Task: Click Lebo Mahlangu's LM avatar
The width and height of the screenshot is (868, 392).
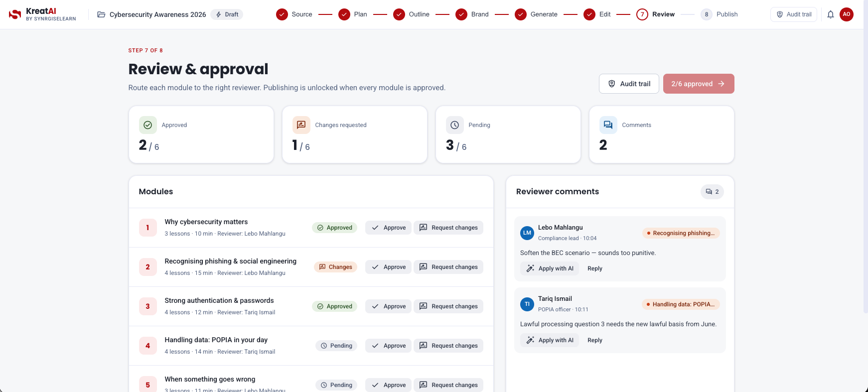Action: [527, 233]
